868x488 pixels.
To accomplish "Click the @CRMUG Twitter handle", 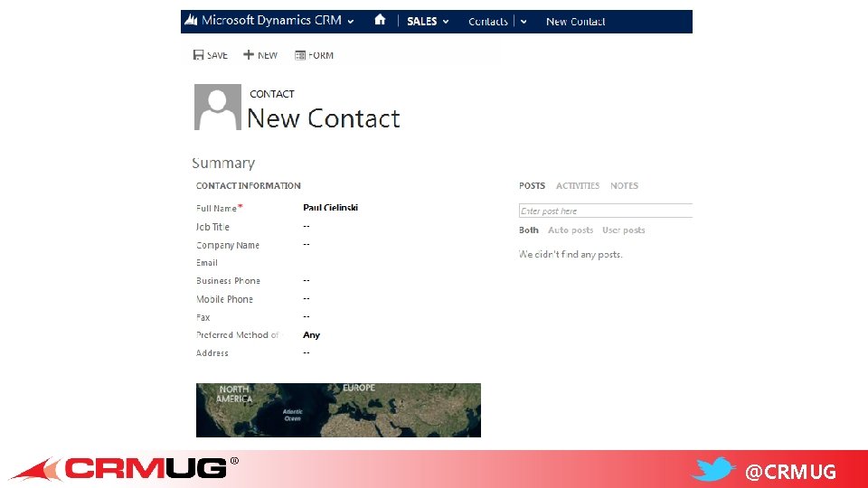I will tap(790, 472).
